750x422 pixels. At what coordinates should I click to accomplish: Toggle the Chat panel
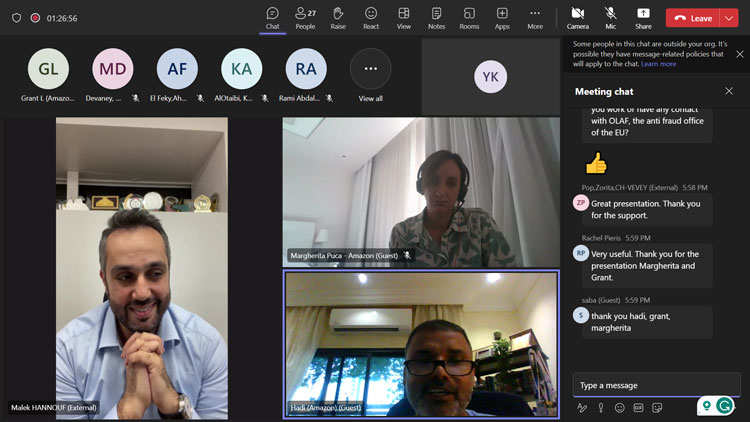pyautogui.click(x=272, y=17)
